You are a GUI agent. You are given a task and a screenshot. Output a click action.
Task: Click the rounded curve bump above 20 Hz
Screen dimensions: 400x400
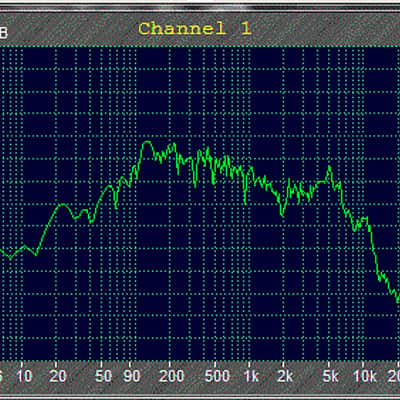click(63, 205)
